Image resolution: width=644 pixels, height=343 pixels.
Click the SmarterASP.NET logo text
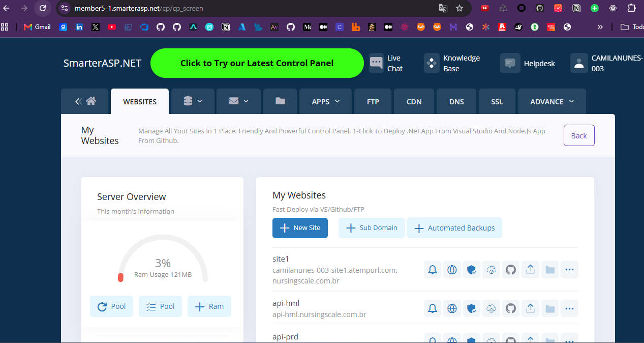coord(102,63)
